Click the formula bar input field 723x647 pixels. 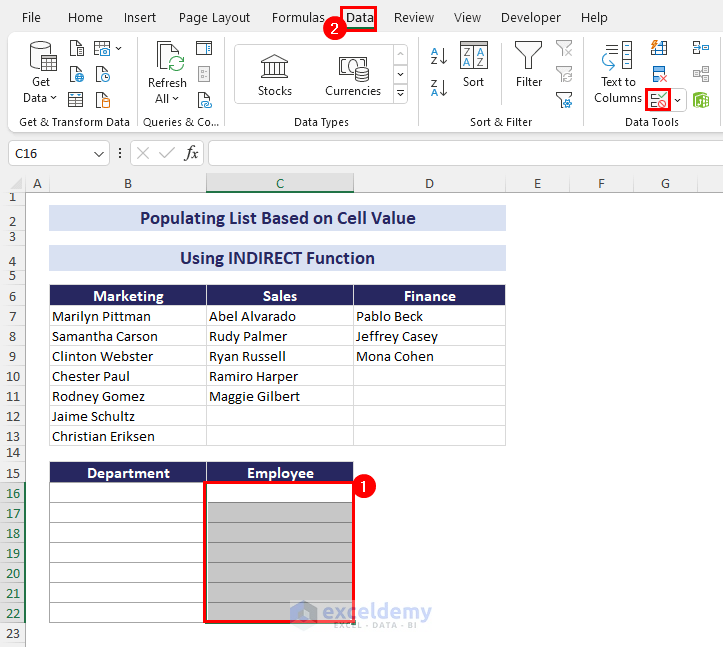pos(465,153)
